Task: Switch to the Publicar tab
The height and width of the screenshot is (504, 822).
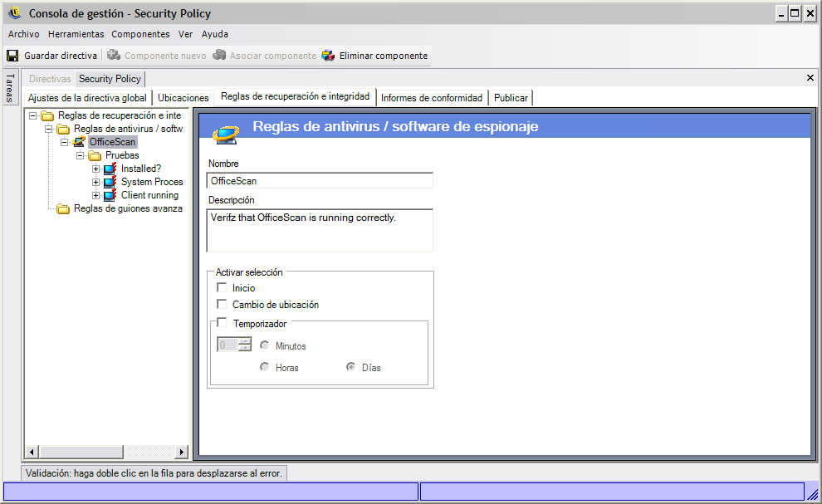Action: [x=511, y=98]
